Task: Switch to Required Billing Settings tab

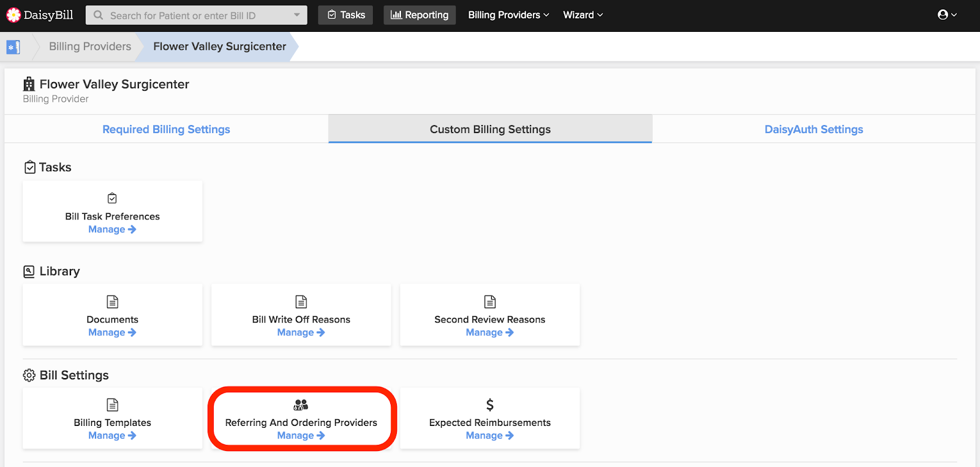Action: [167, 129]
